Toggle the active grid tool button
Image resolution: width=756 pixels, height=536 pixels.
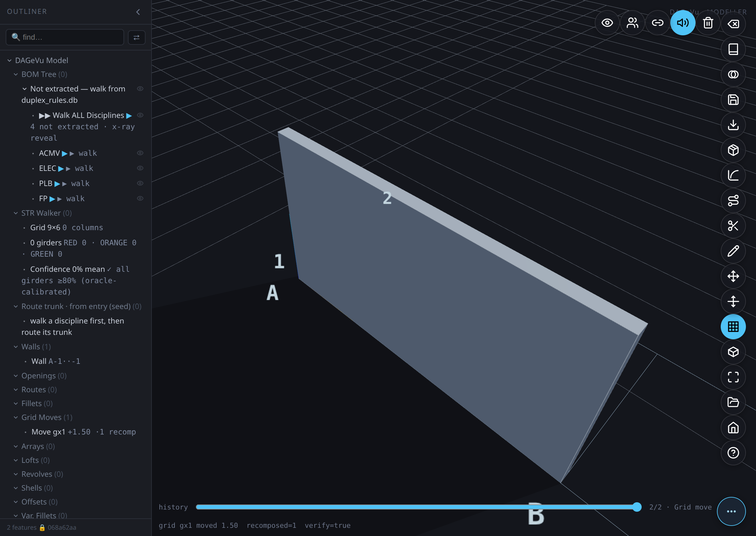coord(733,327)
